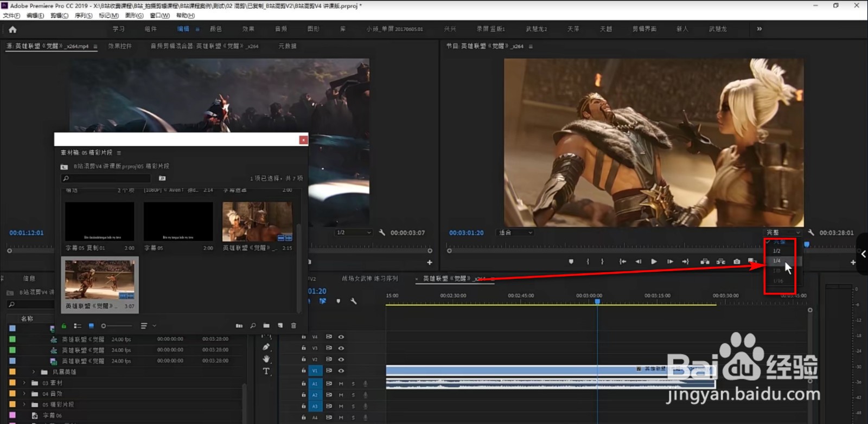The height and width of the screenshot is (424, 868).
Task: Click the program timecode 00:03:01:20
Action: point(467,233)
